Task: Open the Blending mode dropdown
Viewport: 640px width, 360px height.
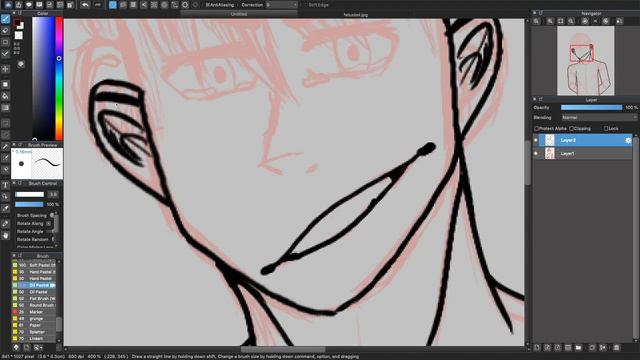Action: [599, 118]
